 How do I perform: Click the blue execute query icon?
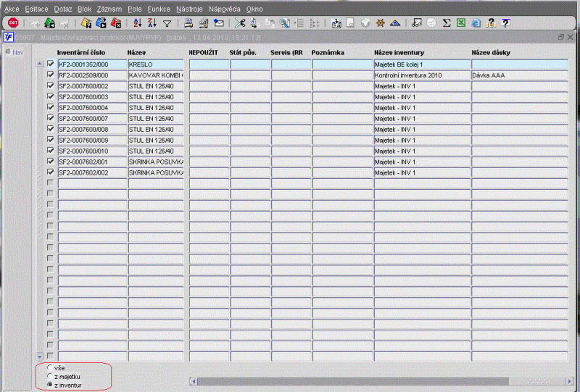pos(101,23)
